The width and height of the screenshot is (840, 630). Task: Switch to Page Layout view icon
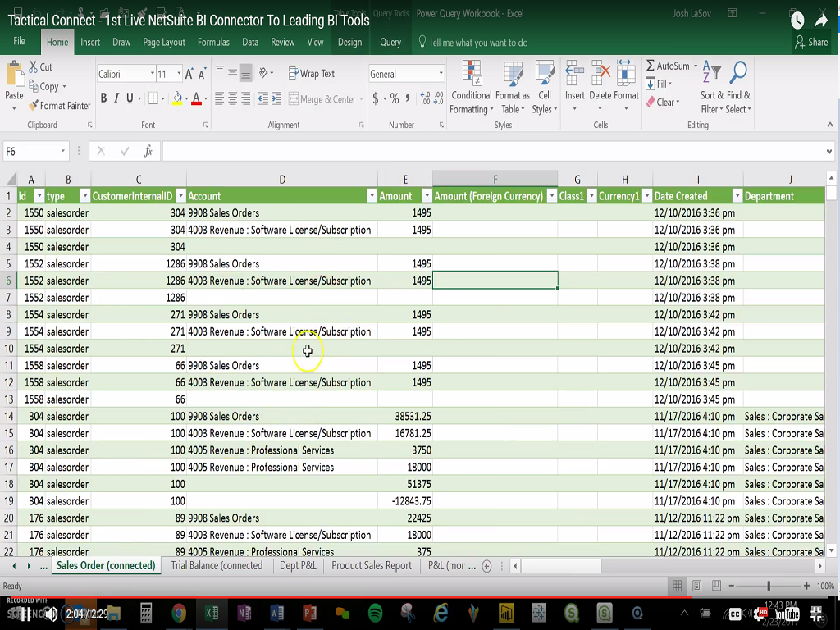(696, 586)
